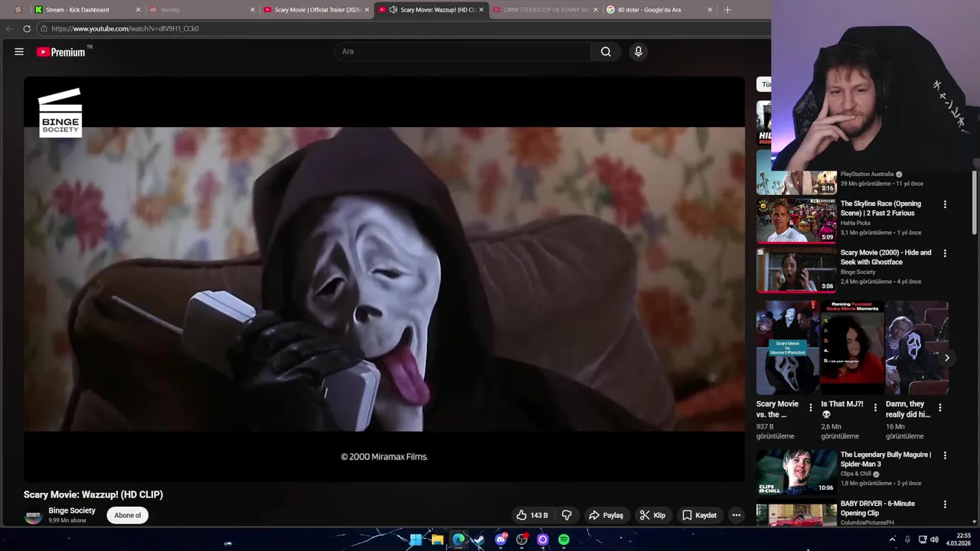Click Binge Society watermark logo in video
The image size is (980, 551).
60,112
